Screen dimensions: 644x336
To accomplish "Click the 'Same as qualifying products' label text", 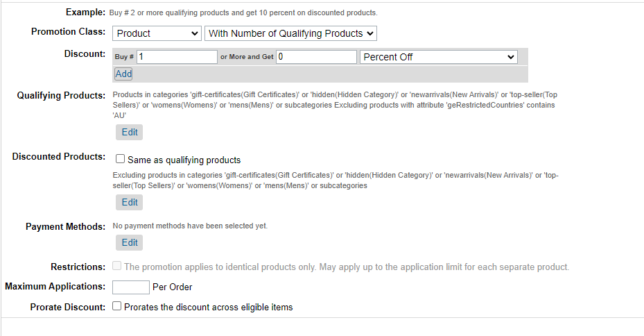I will 184,160.
